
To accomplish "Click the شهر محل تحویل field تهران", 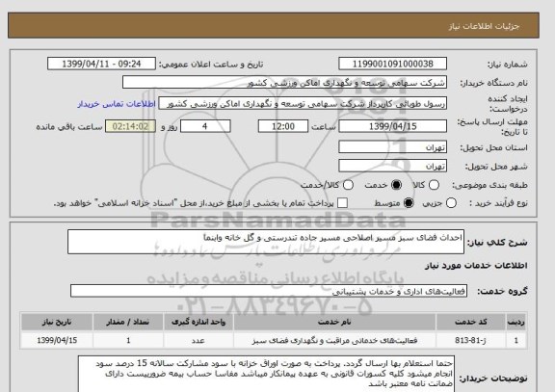I will (x=392, y=166).
